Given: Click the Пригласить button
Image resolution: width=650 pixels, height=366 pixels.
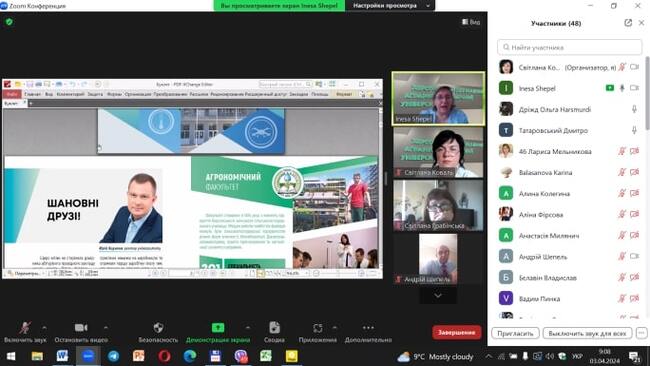Looking at the screenshot, I should (x=515, y=333).
